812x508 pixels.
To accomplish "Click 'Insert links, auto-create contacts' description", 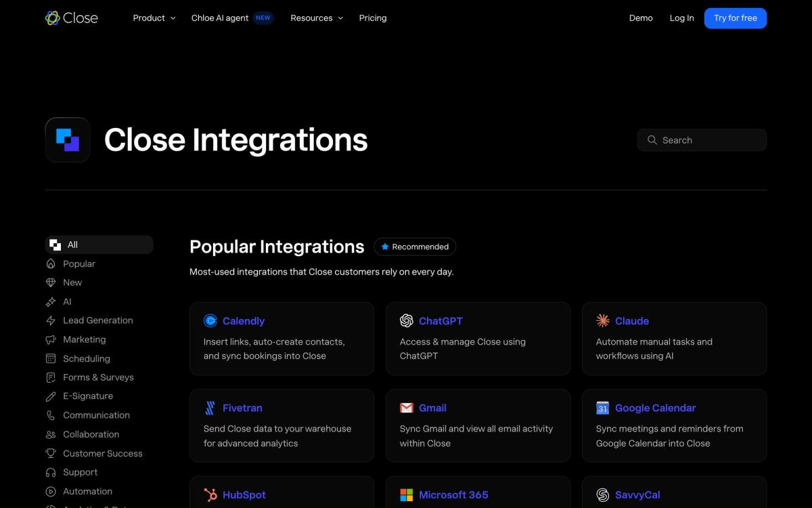I will [274, 349].
